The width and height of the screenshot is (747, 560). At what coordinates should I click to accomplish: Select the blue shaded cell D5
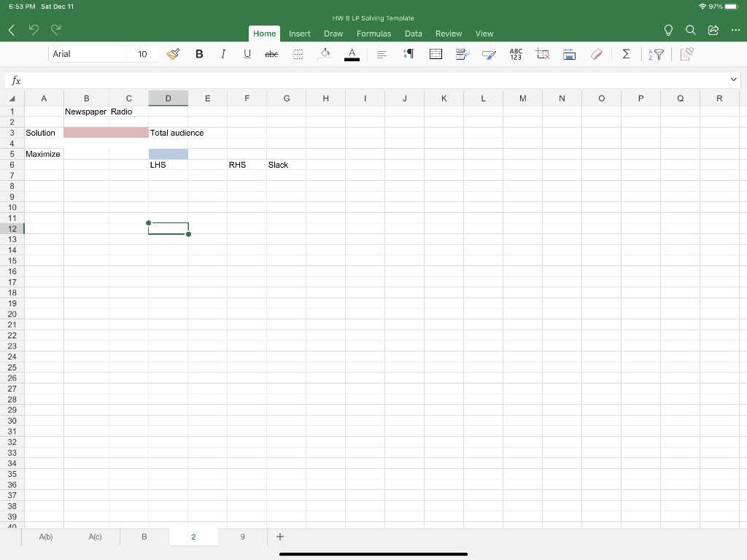click(x=169, y=154)
